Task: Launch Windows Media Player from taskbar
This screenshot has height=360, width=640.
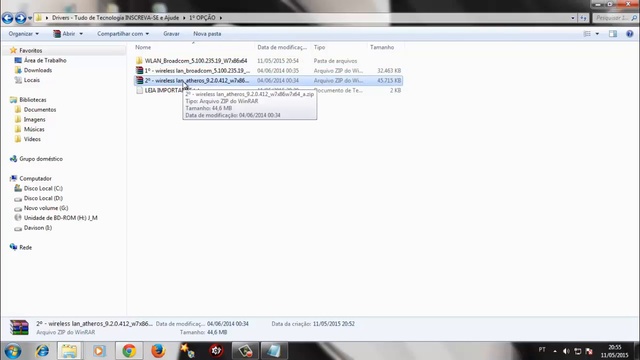Action: [99, 351]
